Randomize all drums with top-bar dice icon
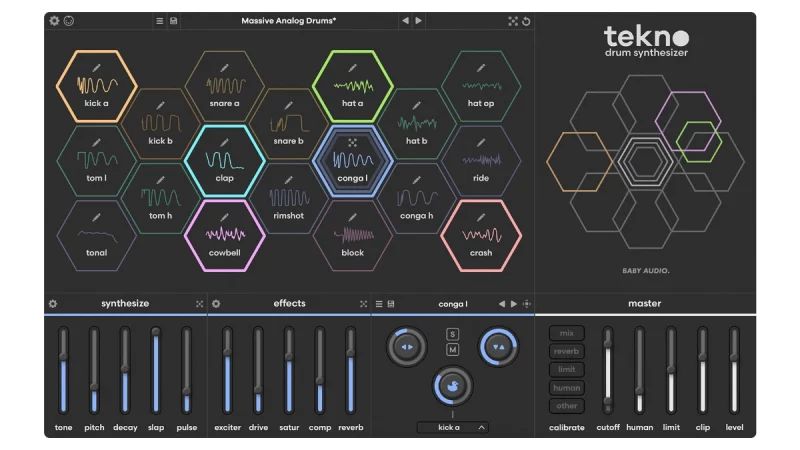Screen dimensions: 800x450 513,20
